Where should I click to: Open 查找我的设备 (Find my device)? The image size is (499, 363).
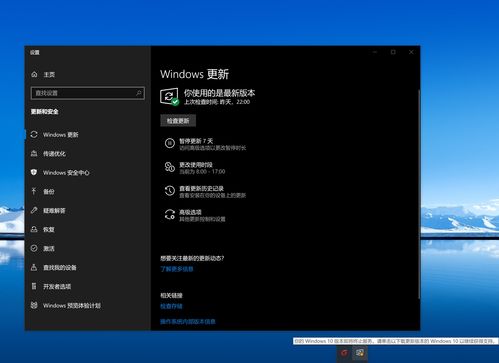click(54, 268)
